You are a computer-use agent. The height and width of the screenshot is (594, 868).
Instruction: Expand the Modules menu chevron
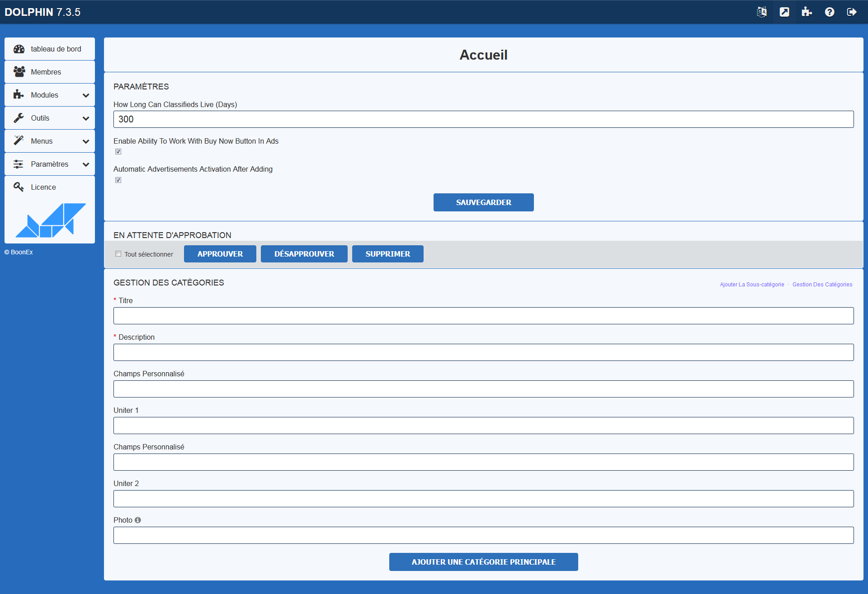tap(86, 95)
